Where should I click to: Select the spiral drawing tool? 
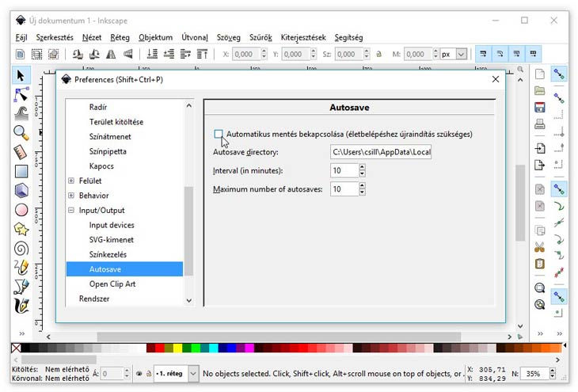point(21,248)
